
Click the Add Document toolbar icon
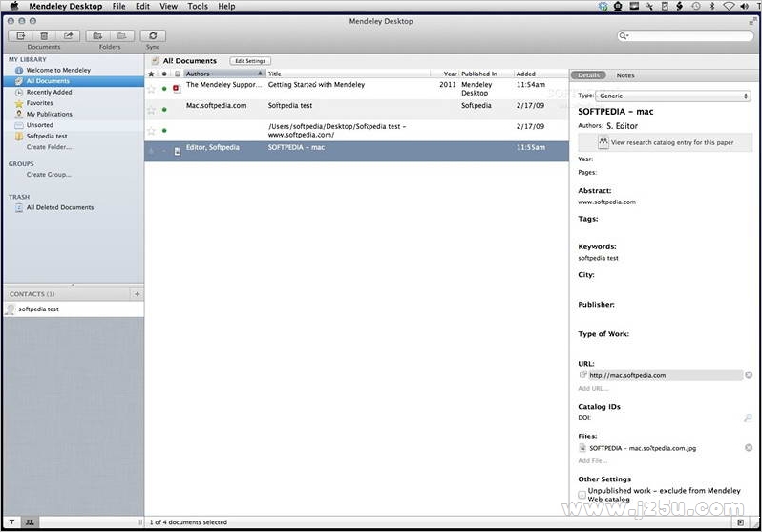[x=20, y=35]
